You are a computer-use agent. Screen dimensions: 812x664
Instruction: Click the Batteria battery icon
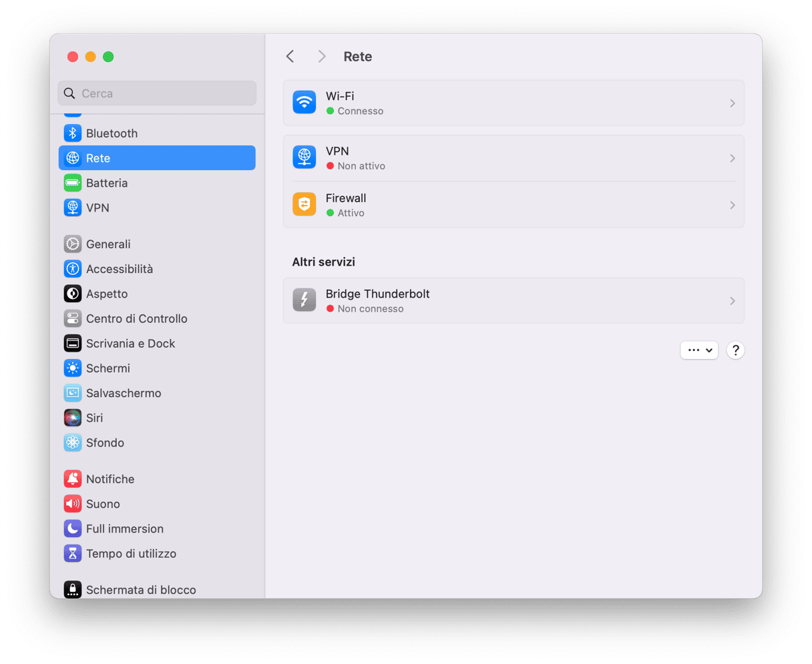(x=73, y=183)
